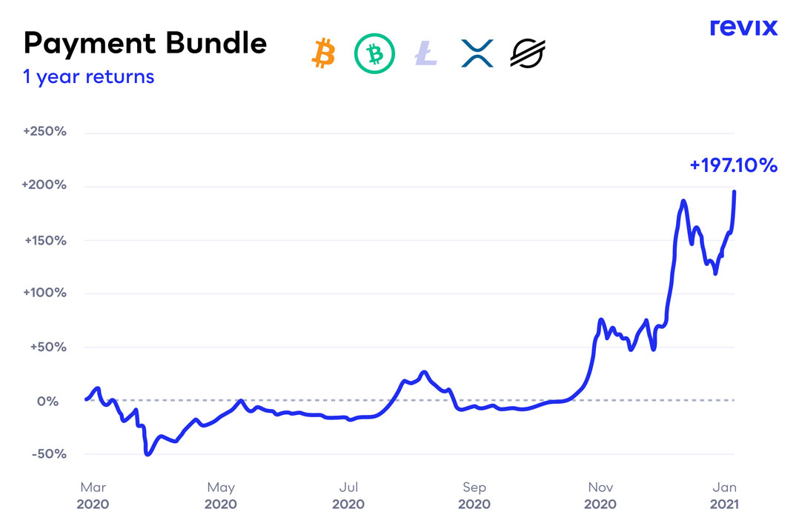Select the black Stellar icon
This screenshot has height=532, width=799.
coord(528,53)
